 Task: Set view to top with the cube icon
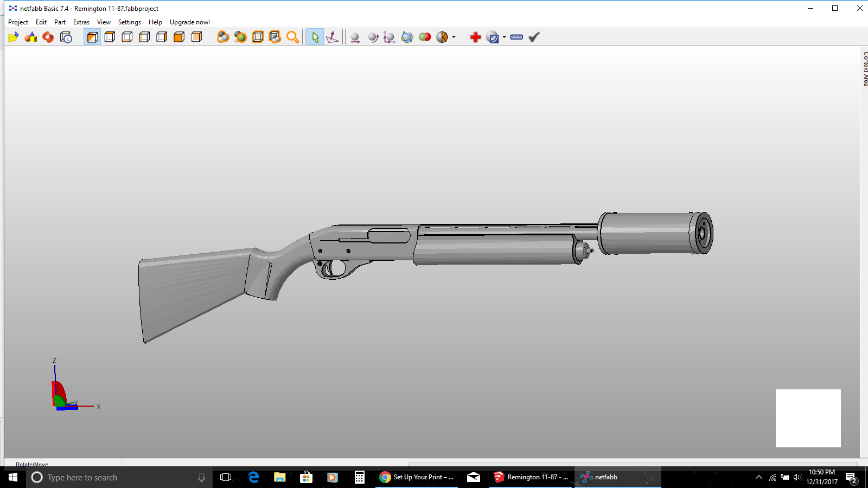pos(110,37)
